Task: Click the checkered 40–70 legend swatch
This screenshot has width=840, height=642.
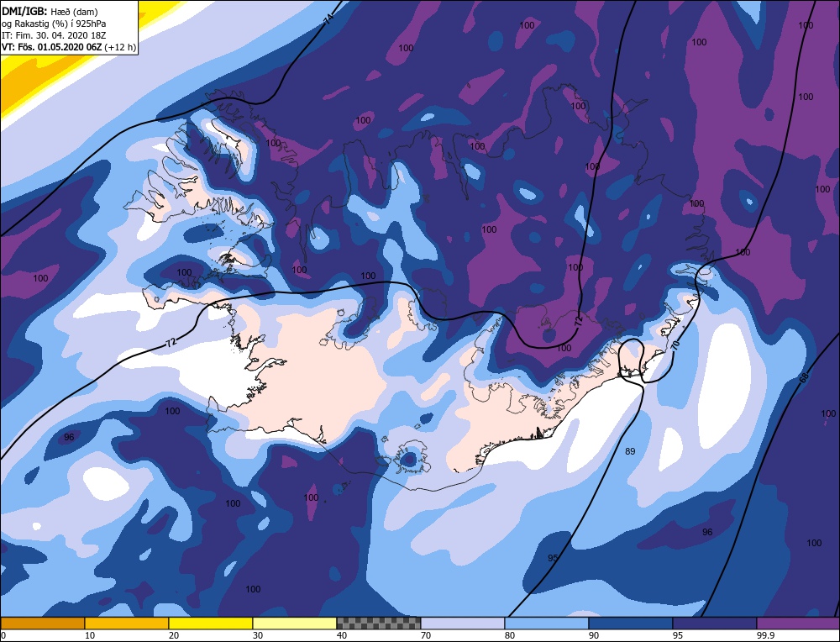Action: tap(379, 624)
